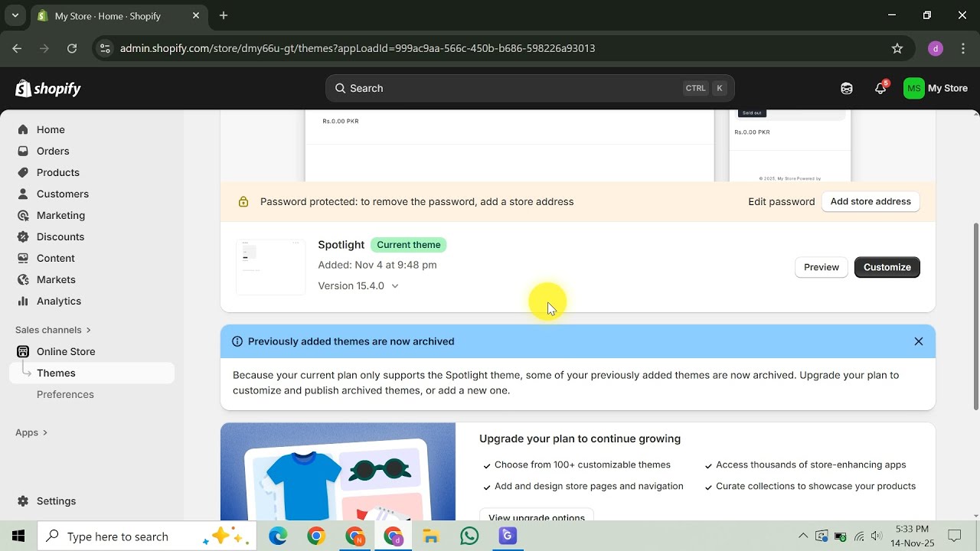Open the Preferences menu item
Screen dimensions: 980x551
(x=65, y=394)
